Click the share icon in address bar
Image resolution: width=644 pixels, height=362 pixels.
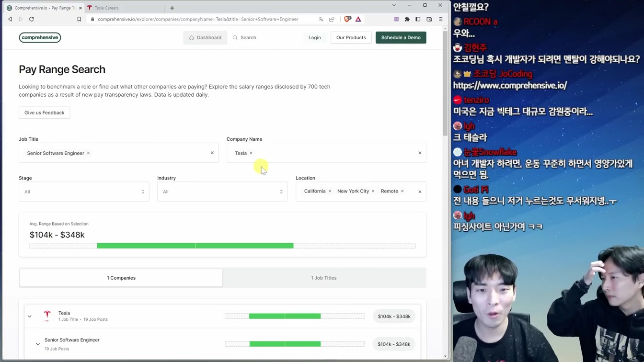coord(332,19)
